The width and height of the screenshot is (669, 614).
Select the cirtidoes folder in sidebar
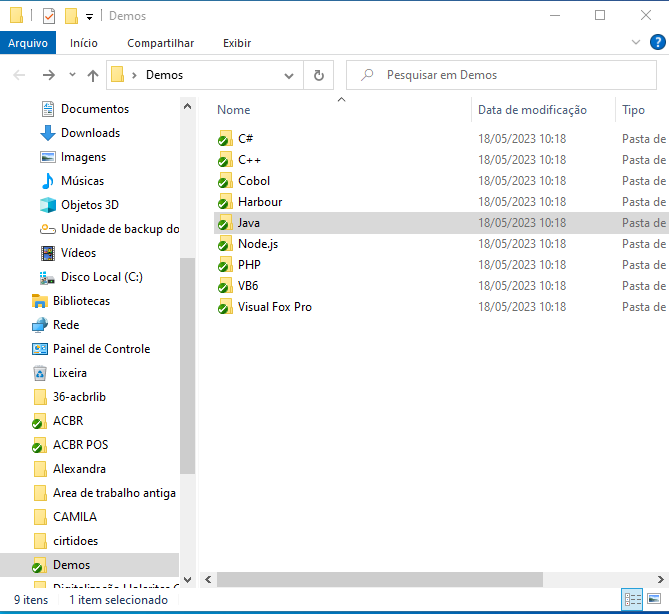click(75, 541)
